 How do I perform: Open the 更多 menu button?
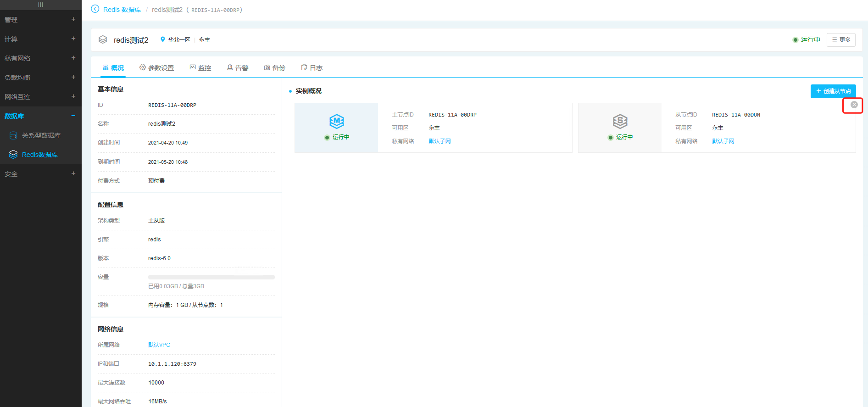coord(841,40)
